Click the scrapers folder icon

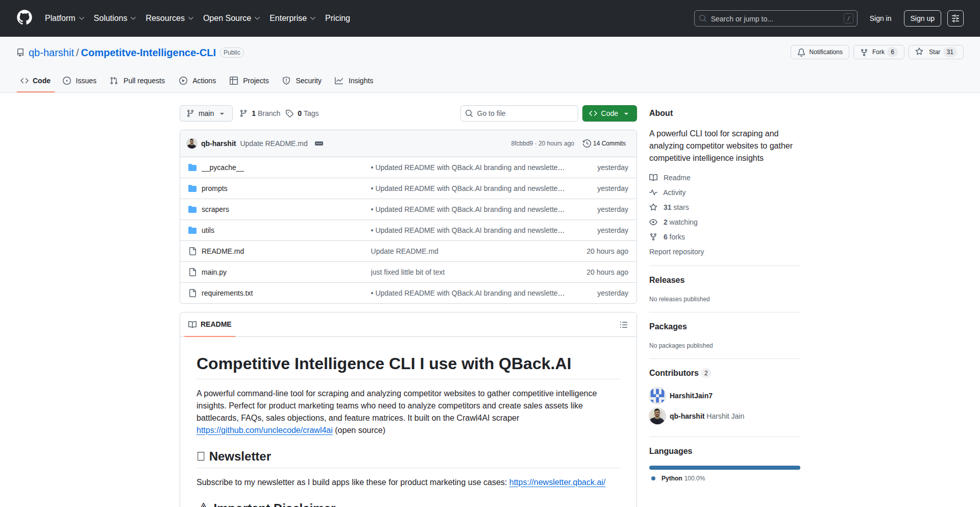pyautogui.click(x=192, y=209)
